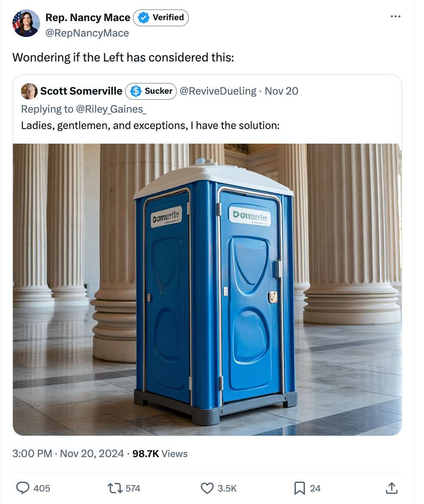The width and height of the screenshot is (424, 504).
Task: Open the @ReviveDueling handle
Action: (218, 91)
